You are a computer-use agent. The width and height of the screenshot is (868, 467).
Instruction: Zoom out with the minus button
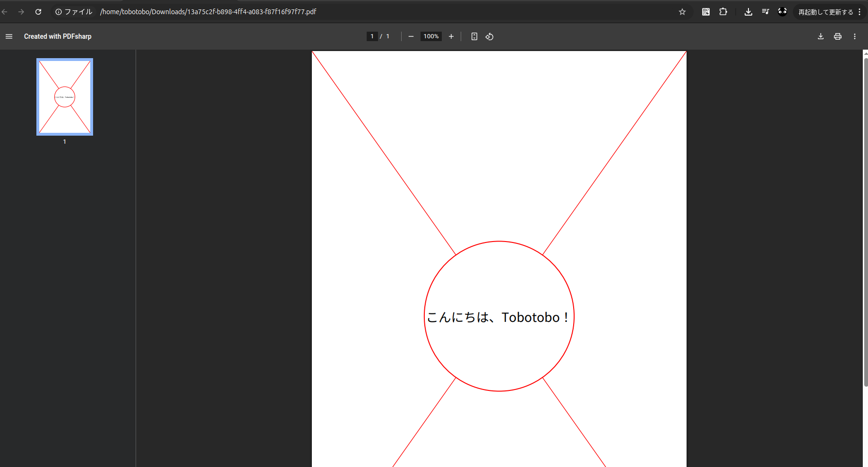point(411,36)
